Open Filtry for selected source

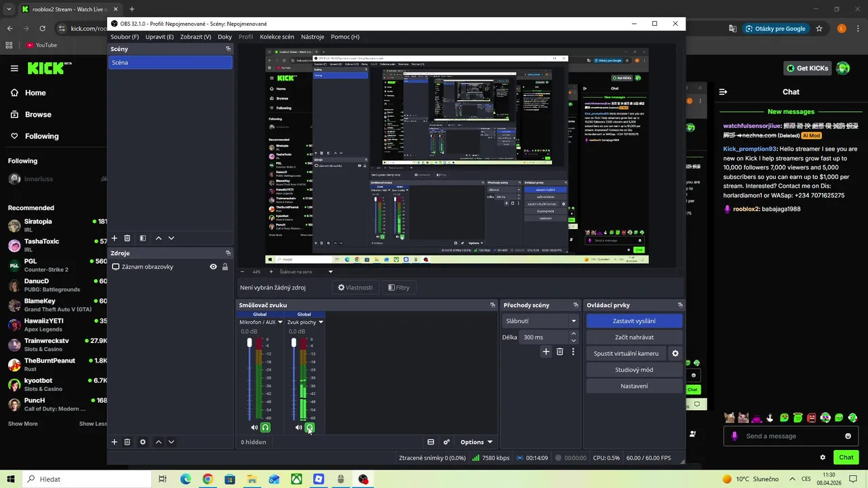399,287
